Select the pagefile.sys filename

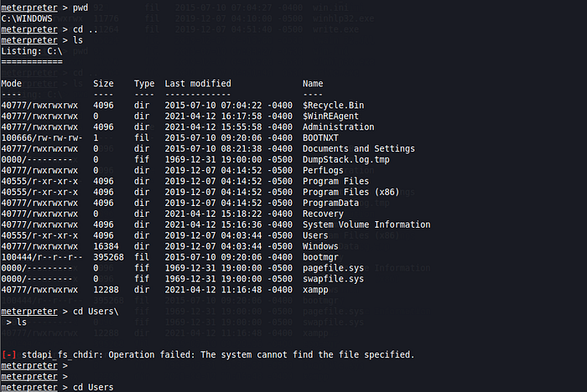pos(333,268)
